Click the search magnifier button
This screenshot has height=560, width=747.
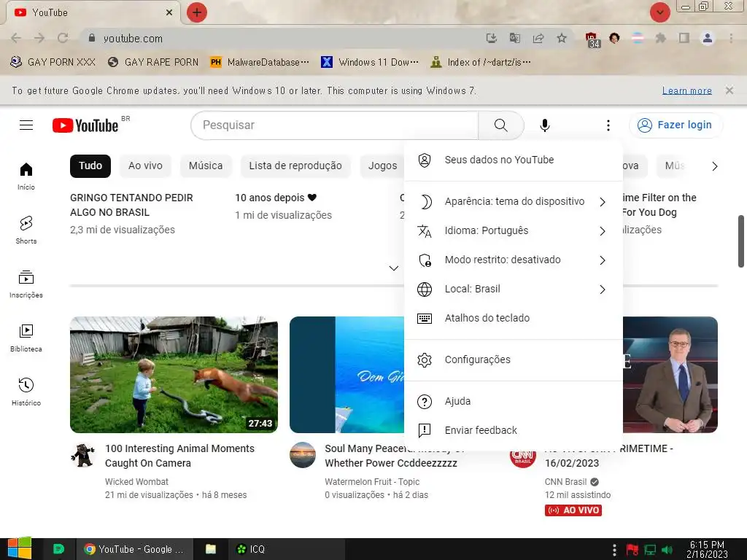tap(500, 125)
